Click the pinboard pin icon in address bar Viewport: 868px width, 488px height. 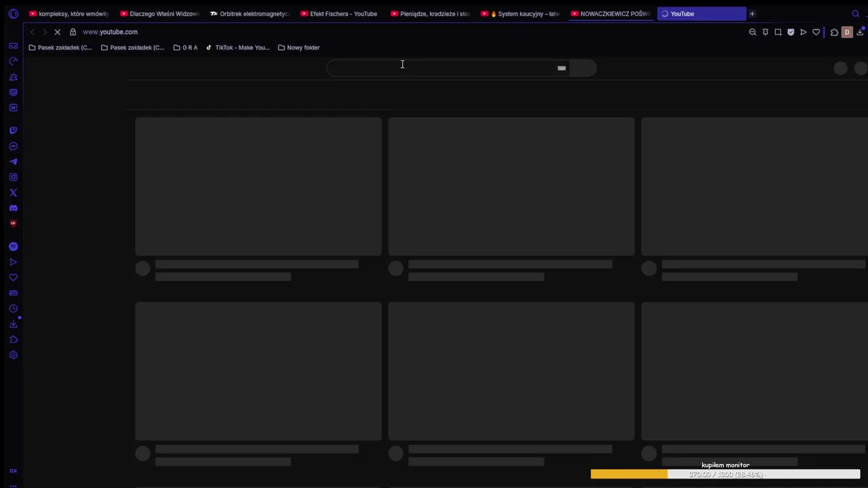[766, 32]
